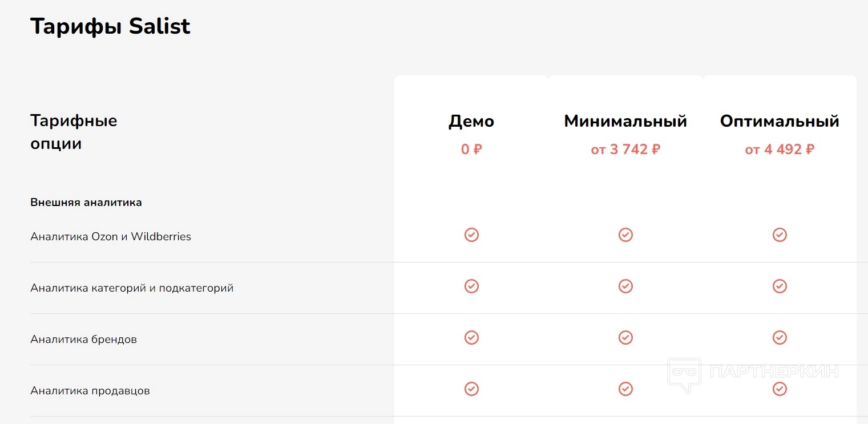
Task: Select the Минимальный plan column header
Action: 625,122
